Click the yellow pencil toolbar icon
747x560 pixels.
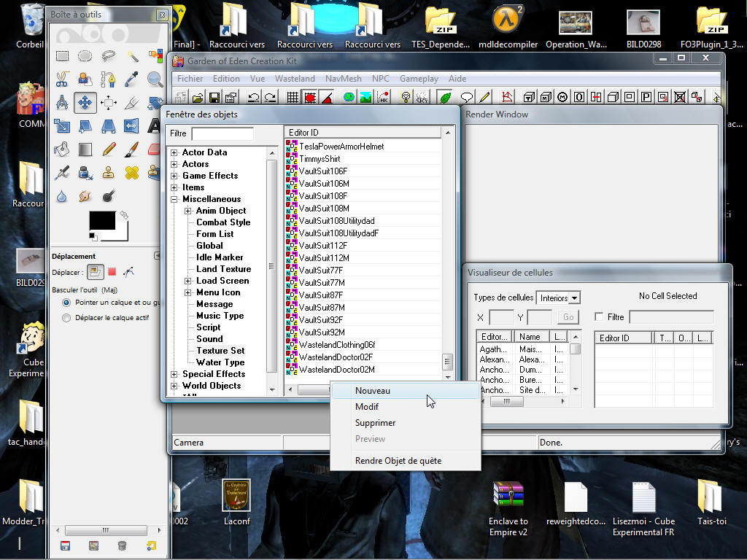[x=484, y=98]
